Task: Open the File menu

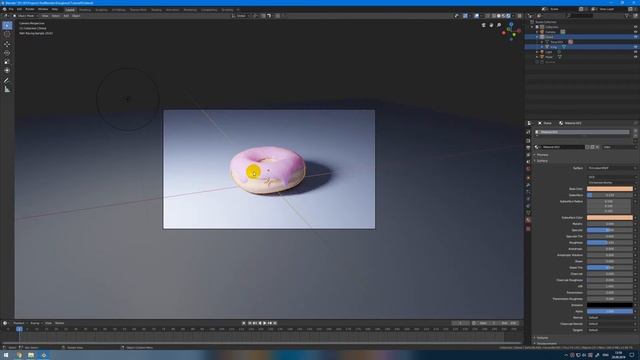Action: [11, 9]
